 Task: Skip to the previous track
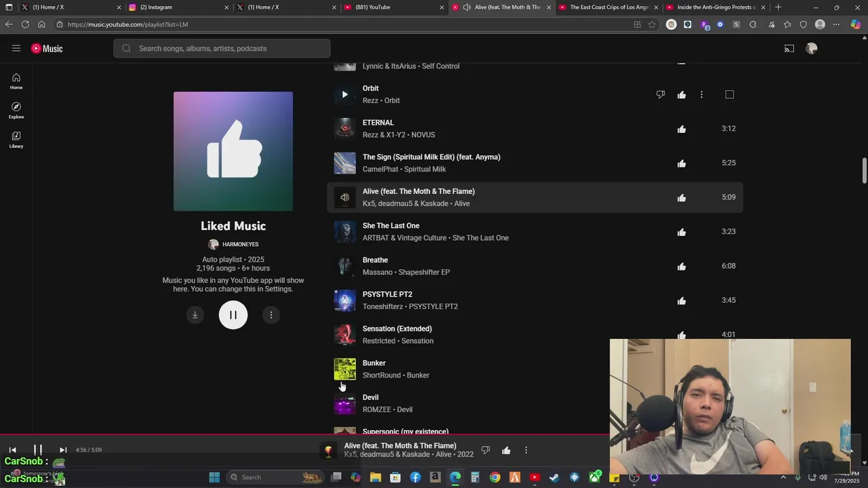coord(12,450)
